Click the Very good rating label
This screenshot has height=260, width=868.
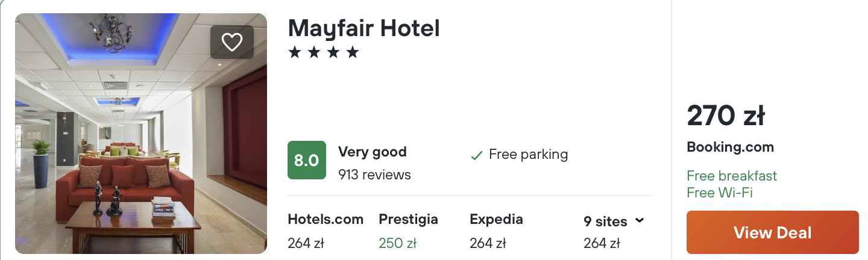373,152
